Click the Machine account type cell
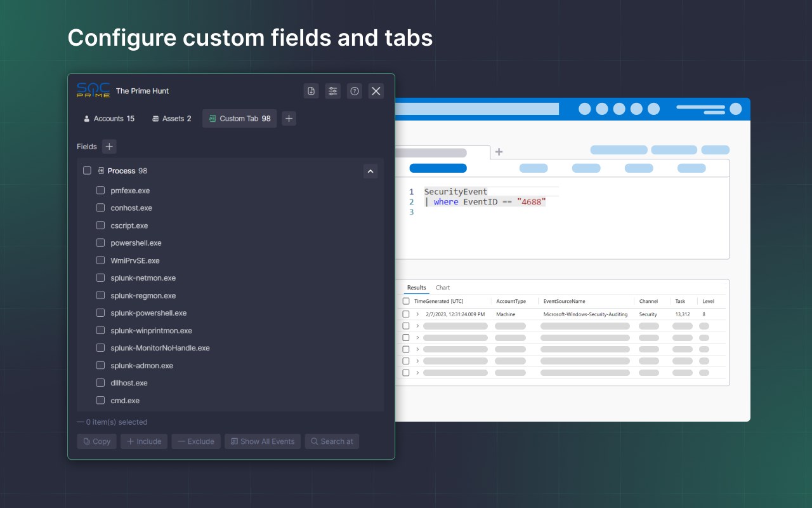 click(506, 314)
